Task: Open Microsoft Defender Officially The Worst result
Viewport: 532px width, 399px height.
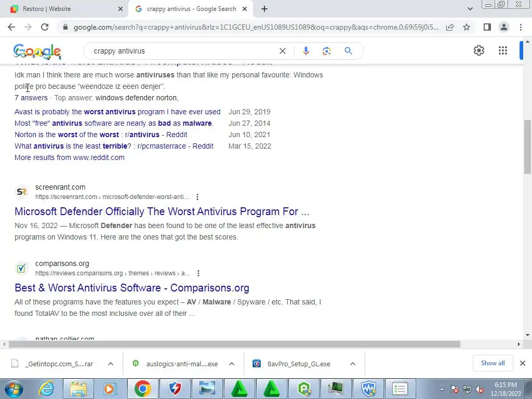Action: pos(162,211)
